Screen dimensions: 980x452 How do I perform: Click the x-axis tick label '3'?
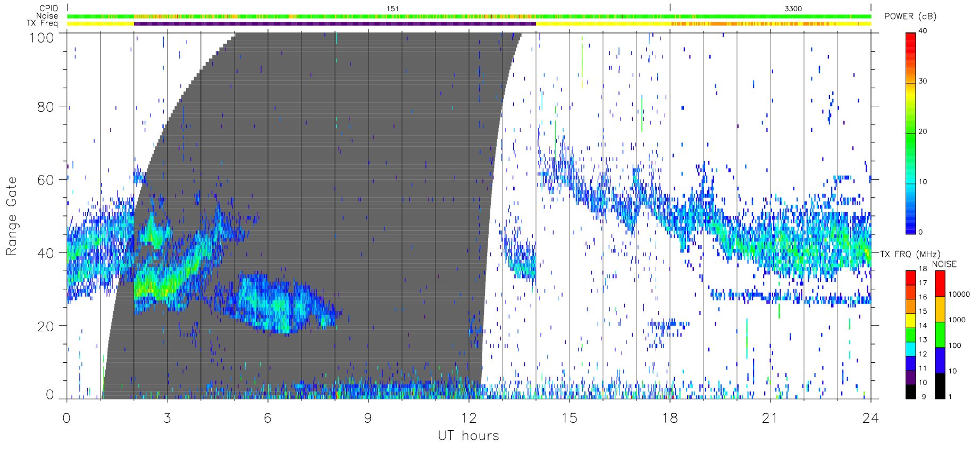167,418
